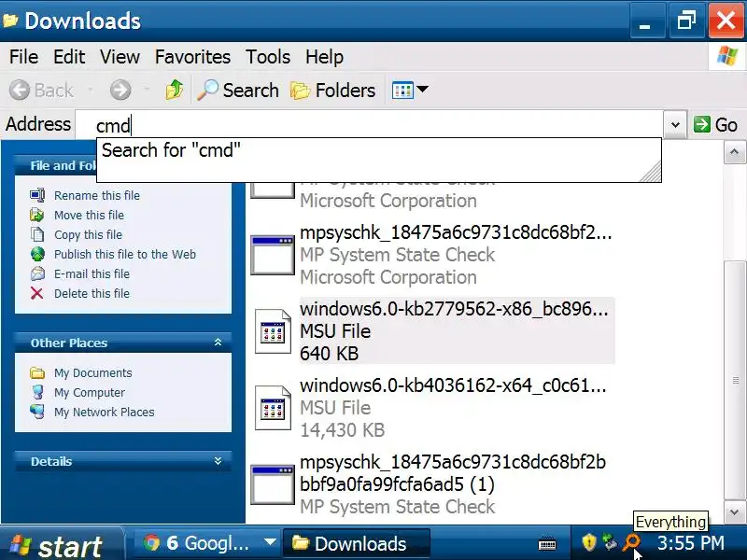Click the My Network Places icon

(x=37, y=412)
